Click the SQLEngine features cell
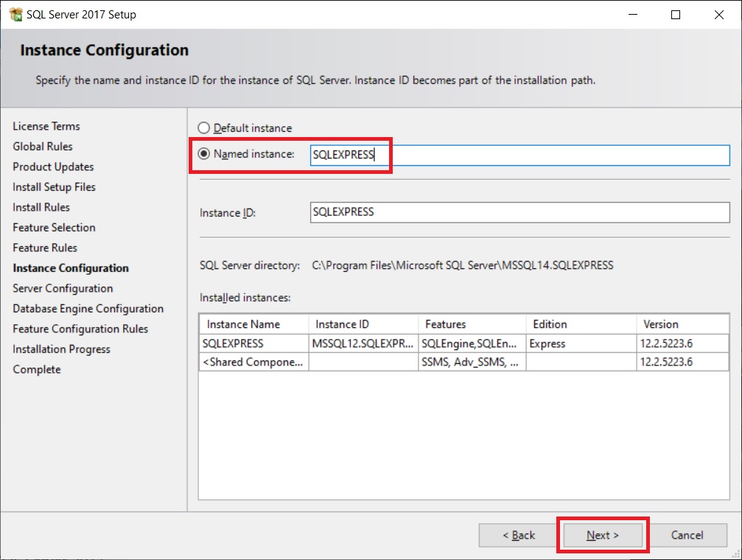The image size is (742, 560). (472, 343)
